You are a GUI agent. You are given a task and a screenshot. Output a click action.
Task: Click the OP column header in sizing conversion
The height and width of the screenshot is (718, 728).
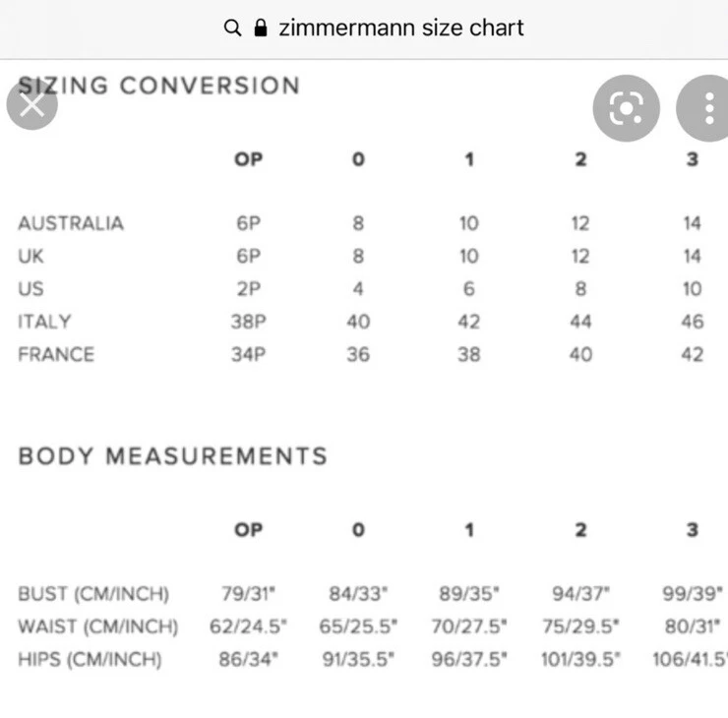click(248, 159)
